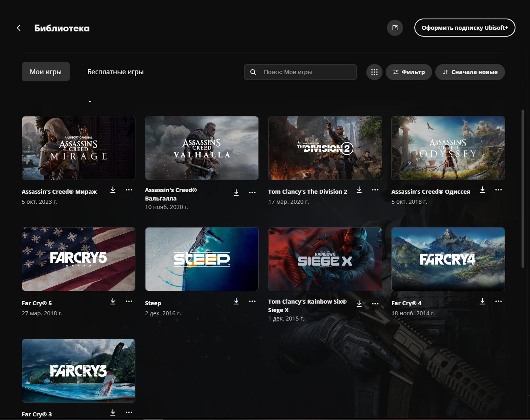
Task: Open The Division 2 cover thumbnail
Action: pos(325,148)
